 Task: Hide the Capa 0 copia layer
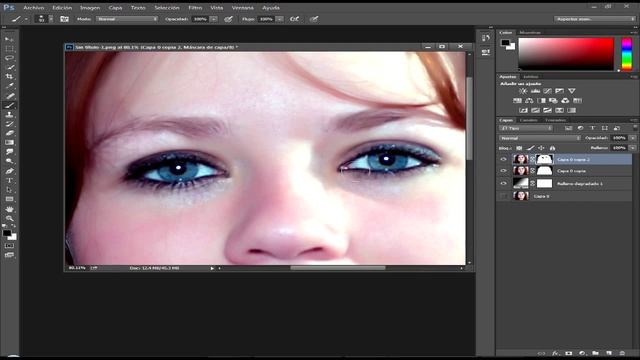tap(503, 171)
